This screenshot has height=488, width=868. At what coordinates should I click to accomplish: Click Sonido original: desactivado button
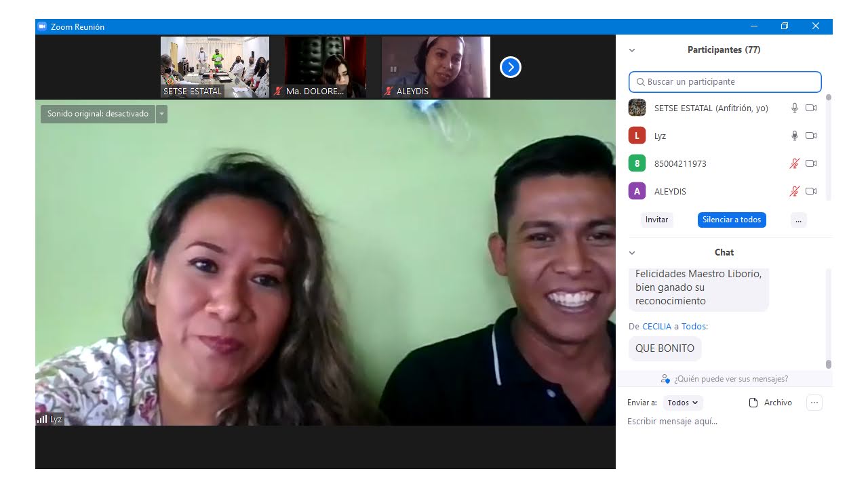[98, 114]
